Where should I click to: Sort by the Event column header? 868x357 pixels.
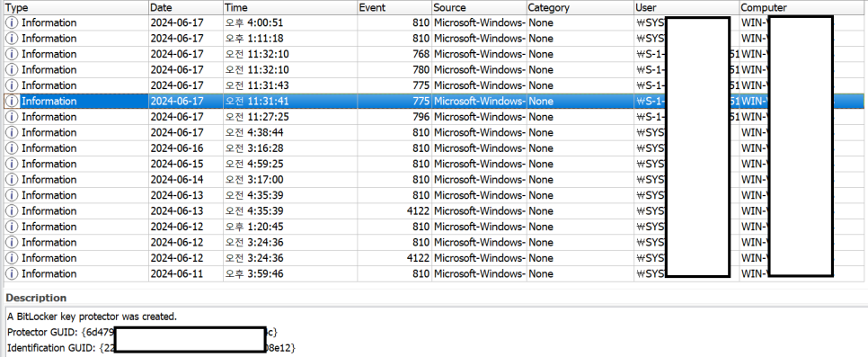tap(394, 7)
